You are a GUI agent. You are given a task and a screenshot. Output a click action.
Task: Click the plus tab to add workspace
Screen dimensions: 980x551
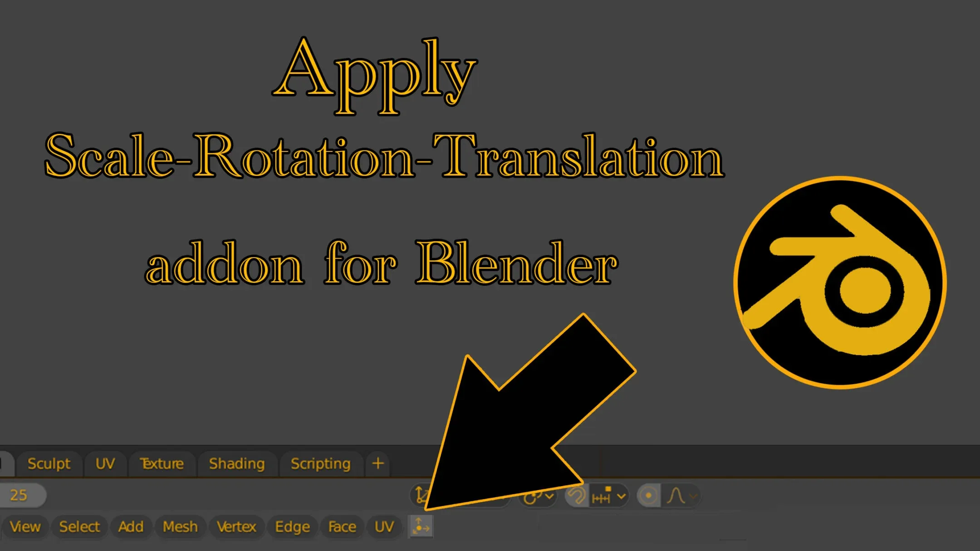click(378, 463)
